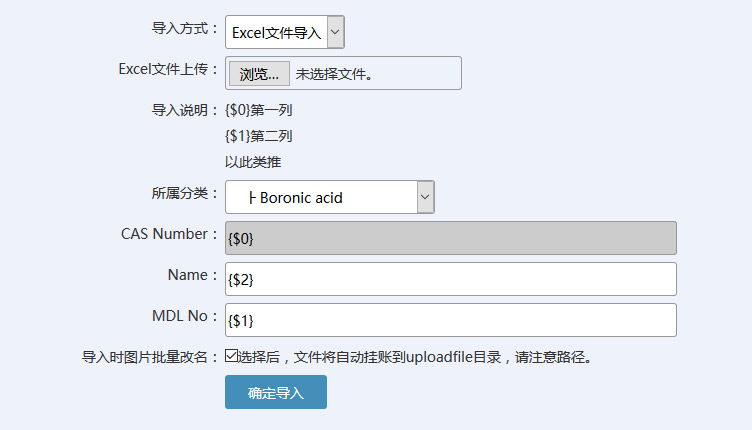Click the MDL No label text
The width and height of the screenshot is (752, 430).
pos(177,316)
